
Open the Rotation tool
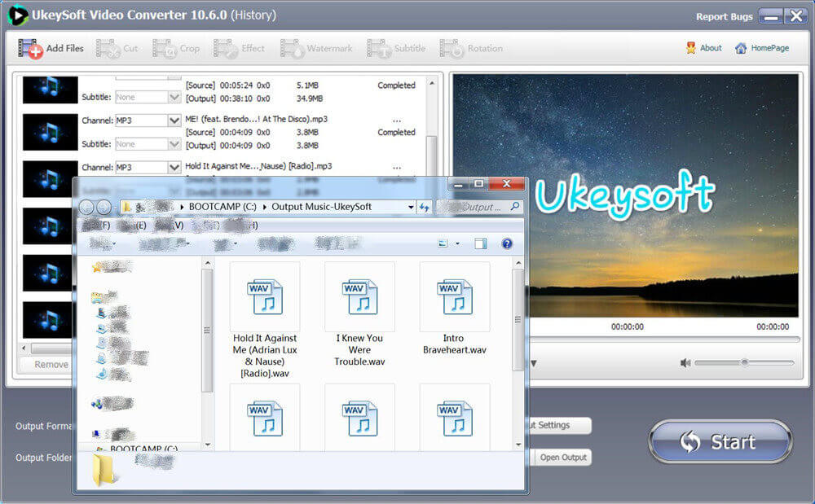[x=471, y=48]
